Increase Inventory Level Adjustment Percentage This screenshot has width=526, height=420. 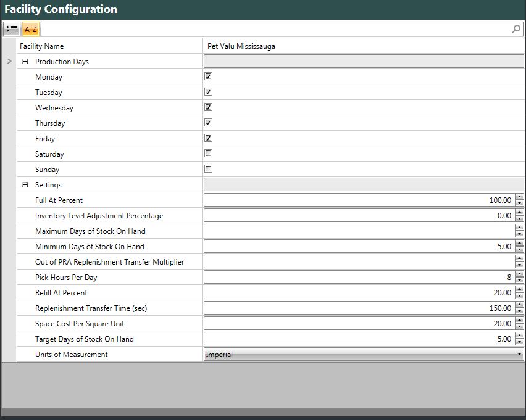tap(519, 213)
